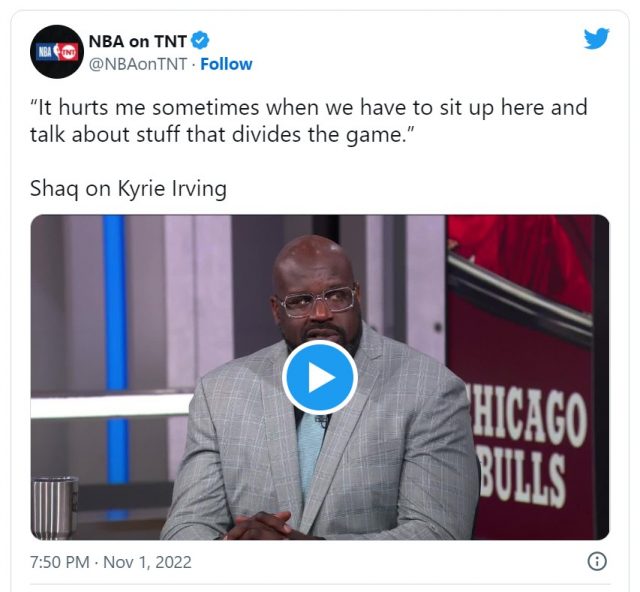This screenshot has width=640, height=592.
Task: Click the tweet info circle icon
Action: click(597, 561)
